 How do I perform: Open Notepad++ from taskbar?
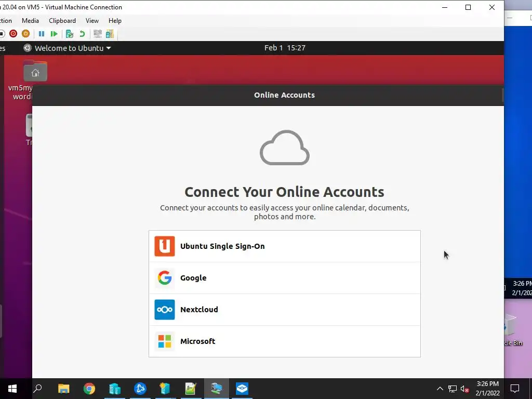pos(191,389)
